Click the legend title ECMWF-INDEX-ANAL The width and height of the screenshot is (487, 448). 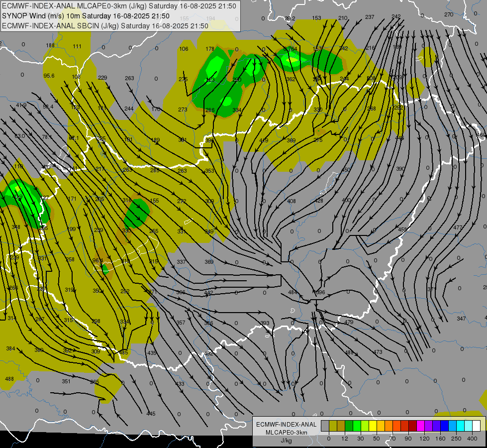pyautogui.click(x=286, y=425)
